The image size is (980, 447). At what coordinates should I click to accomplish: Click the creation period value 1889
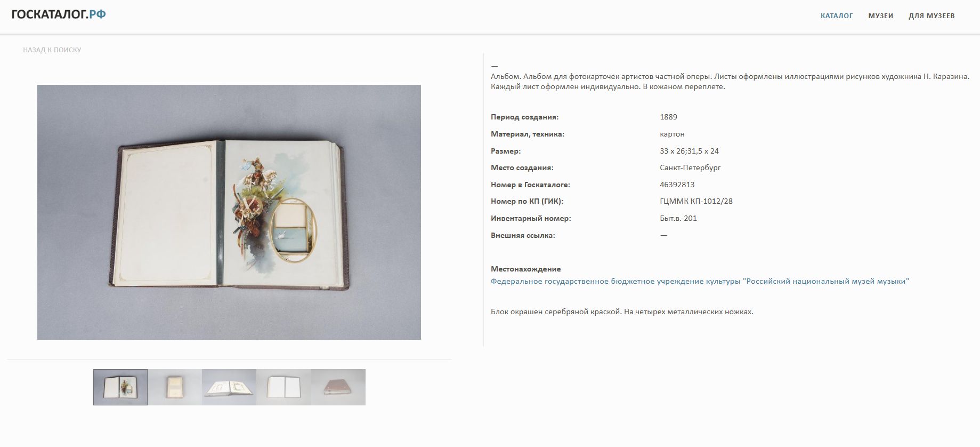coord(668,117)
